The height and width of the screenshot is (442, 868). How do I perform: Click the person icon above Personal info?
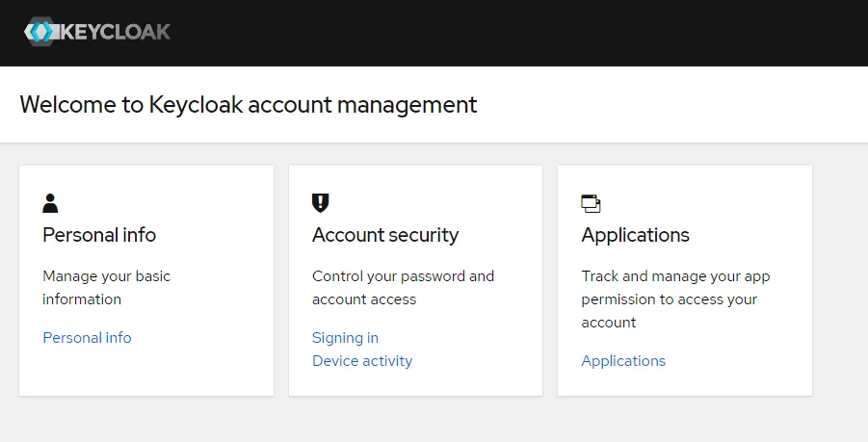[50, 203]
